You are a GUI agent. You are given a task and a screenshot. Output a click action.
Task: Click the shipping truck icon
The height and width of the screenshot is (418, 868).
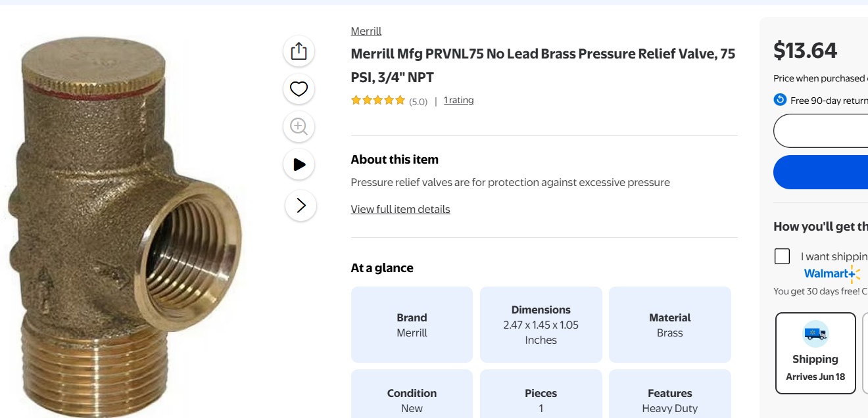click(x=815, y=334)
